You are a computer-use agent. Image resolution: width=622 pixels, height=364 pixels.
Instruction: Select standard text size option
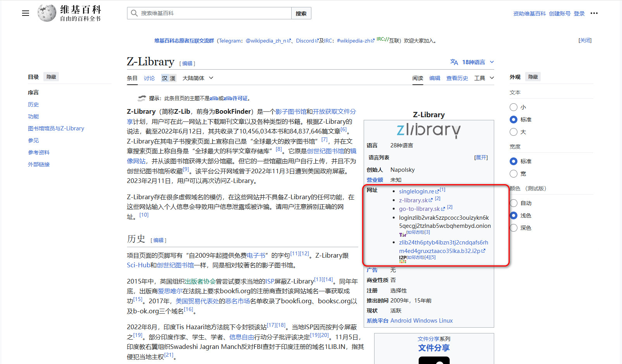pos(514,120)
